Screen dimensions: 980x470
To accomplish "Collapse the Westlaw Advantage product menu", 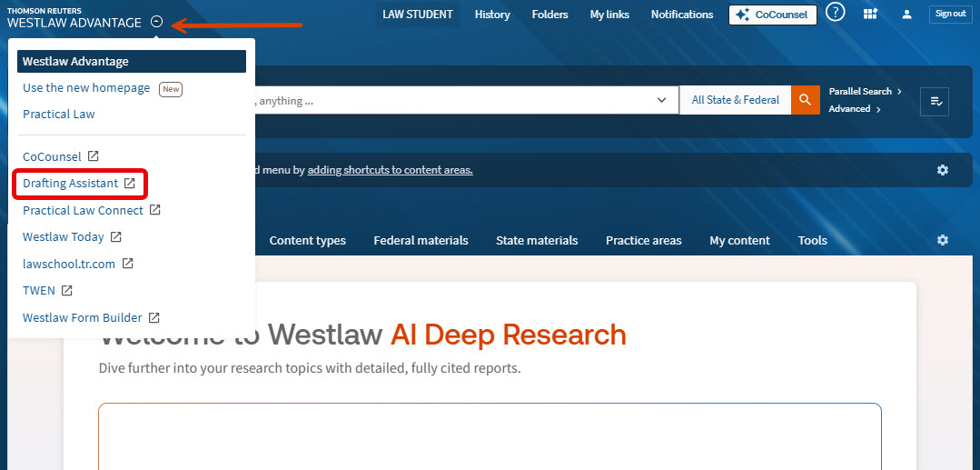I will [157, 22].
